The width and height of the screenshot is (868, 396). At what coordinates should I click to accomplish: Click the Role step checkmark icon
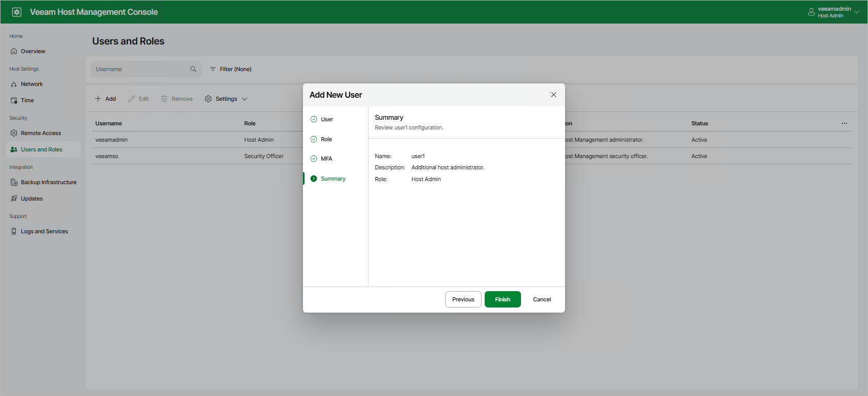pos(314,139)
